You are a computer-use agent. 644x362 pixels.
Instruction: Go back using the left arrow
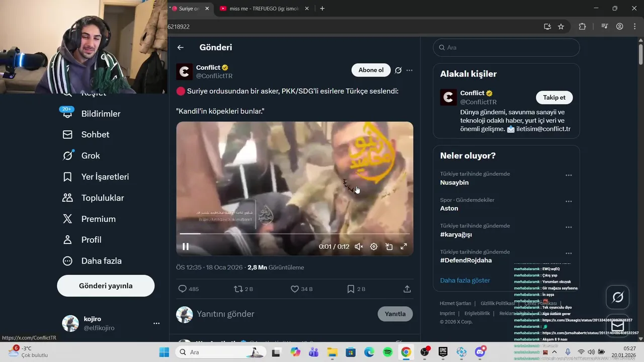(181, 47)
